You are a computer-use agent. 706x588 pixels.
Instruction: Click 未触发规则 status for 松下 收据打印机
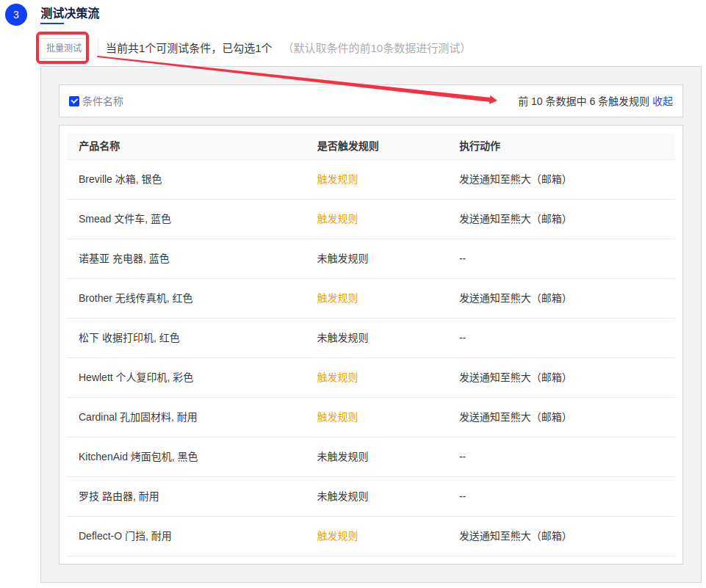coord(342,338)
